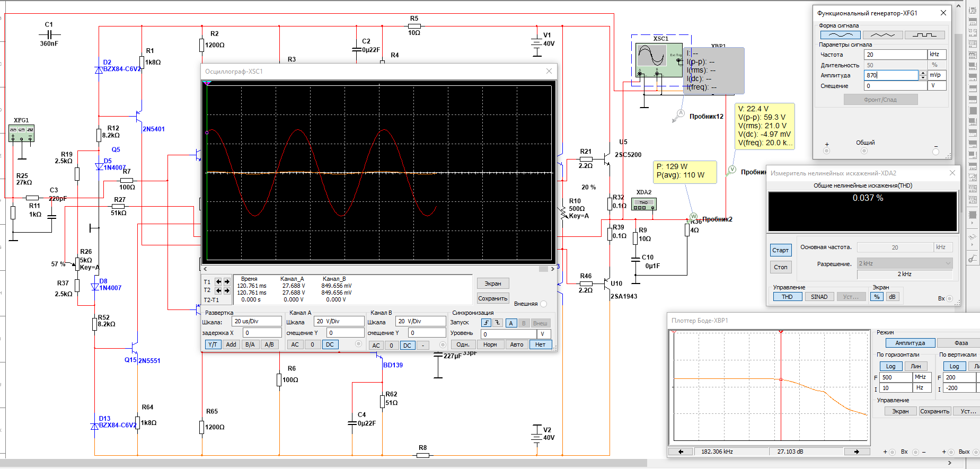Click oscilloscope horizontal scrollbar track
The width and height of the screenshot is (980, 469).
point(378,269)
